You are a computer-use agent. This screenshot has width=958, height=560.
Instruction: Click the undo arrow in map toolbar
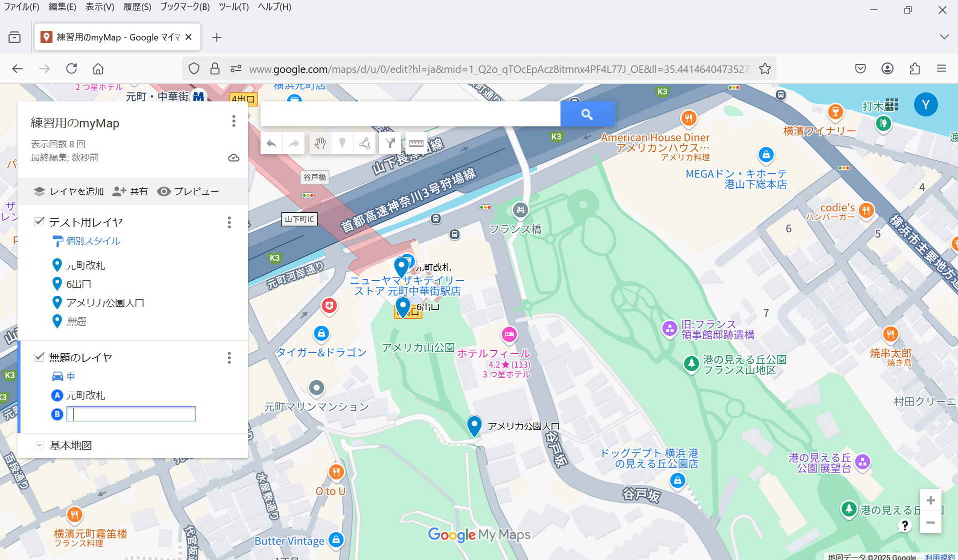(271, 144)
